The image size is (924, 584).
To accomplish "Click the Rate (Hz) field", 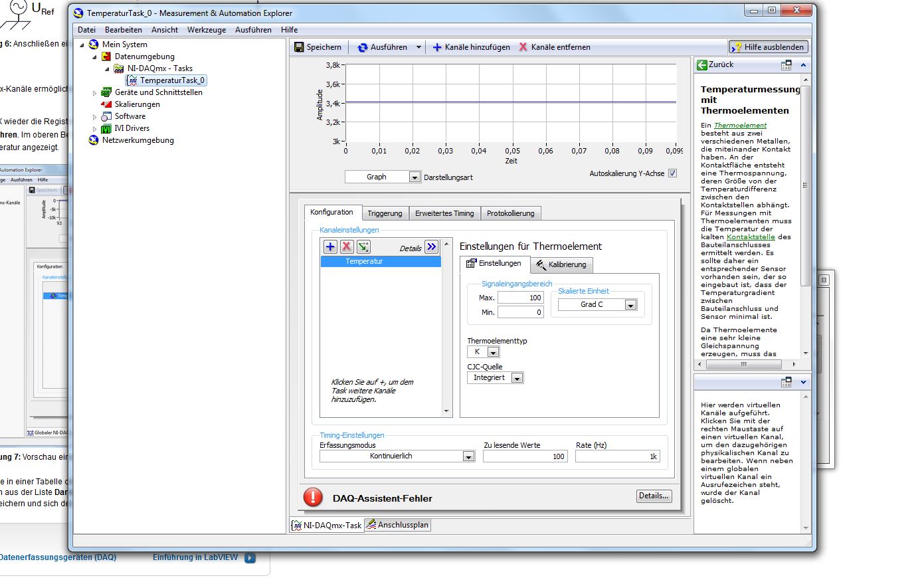I will tap(617, 456).
